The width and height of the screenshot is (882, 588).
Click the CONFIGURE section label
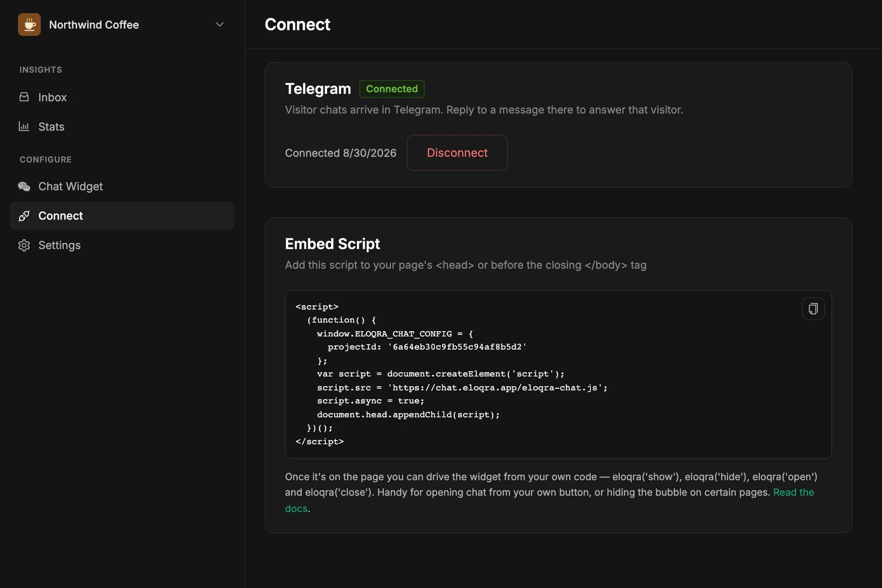45,159
